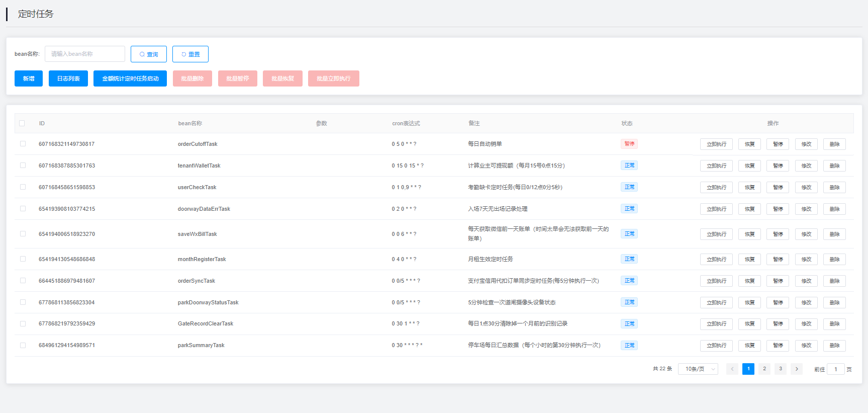
Task: Go to next page arrow
Action: pos(796,369)
